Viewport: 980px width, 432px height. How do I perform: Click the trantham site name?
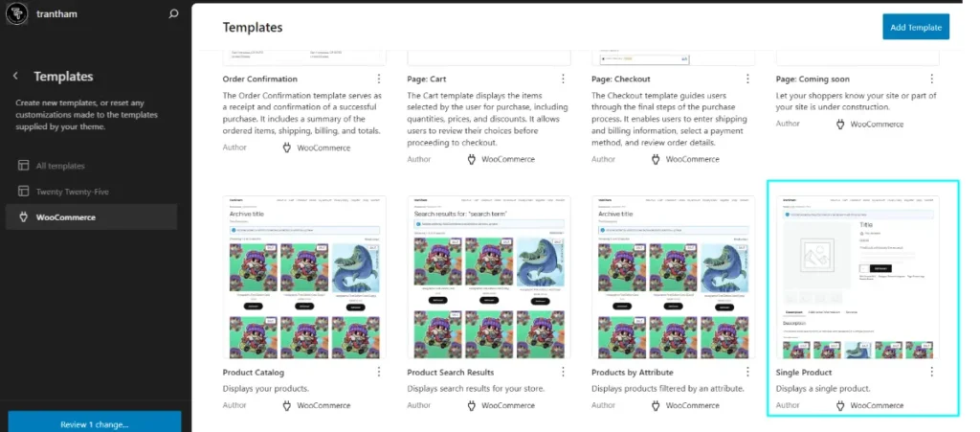(56, 13)
